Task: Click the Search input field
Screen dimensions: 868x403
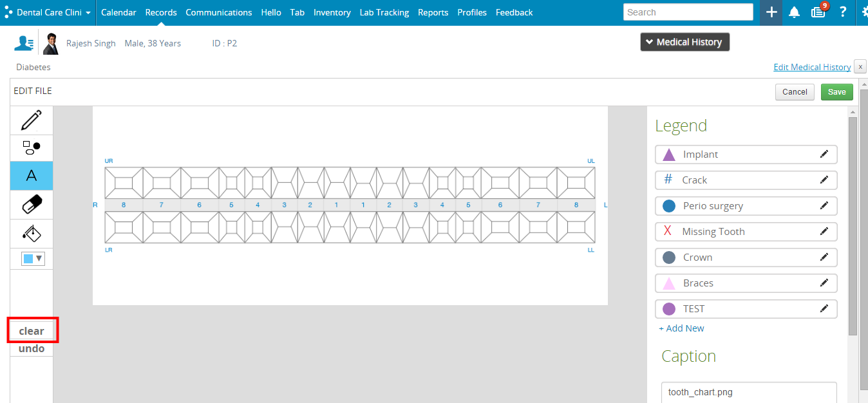Action: 688,12
